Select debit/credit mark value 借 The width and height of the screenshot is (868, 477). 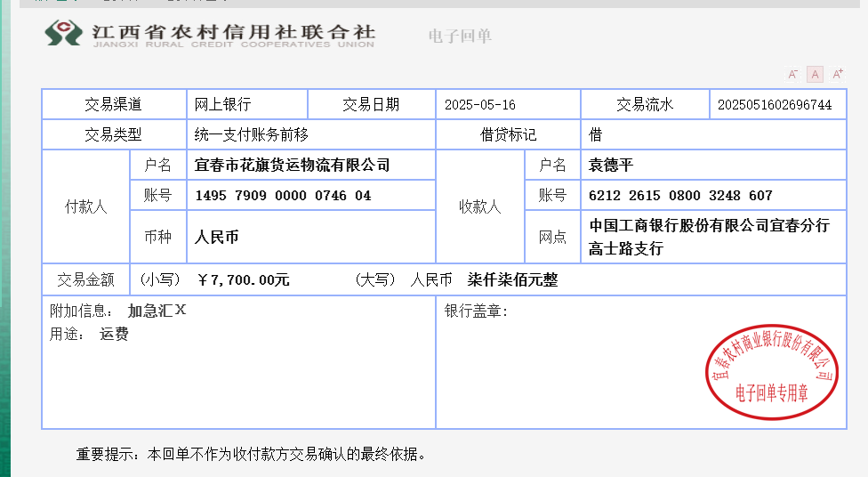(x=595, y=134)
